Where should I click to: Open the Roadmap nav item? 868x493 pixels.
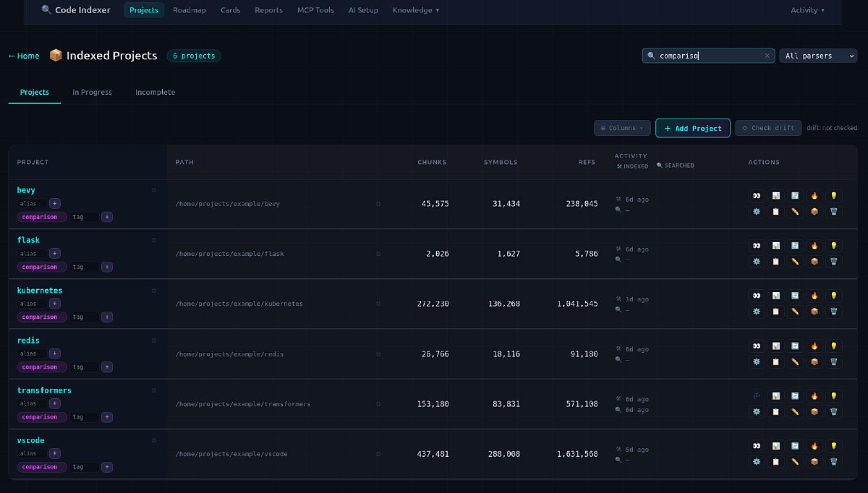pos(190,10)
